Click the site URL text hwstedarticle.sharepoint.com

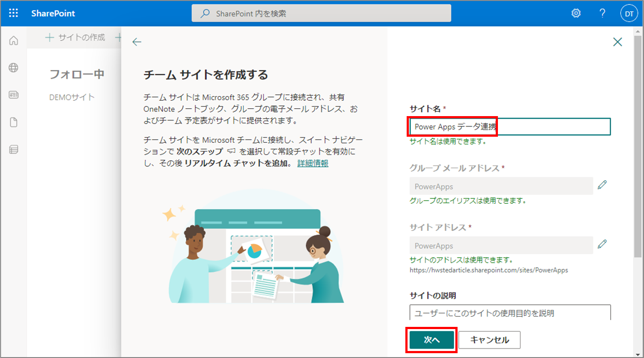[489, 270]
